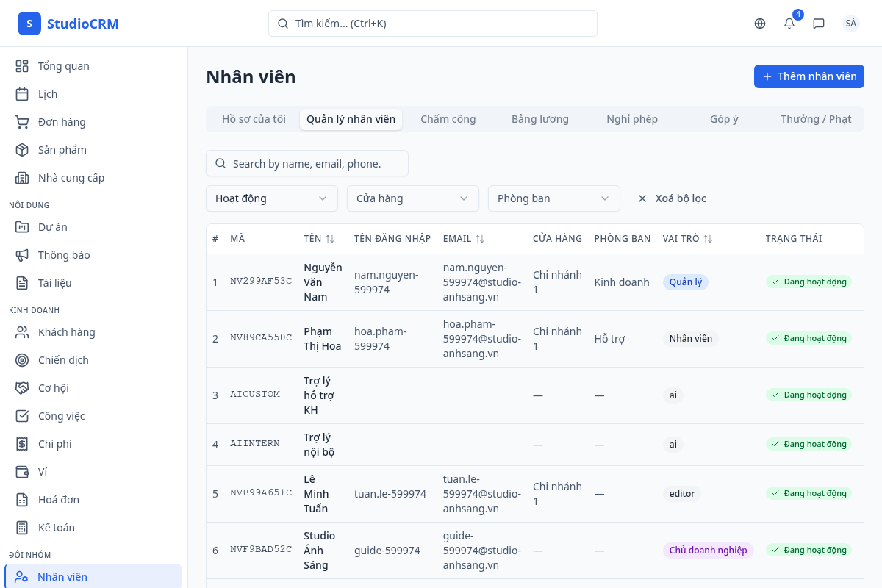Switch to the Bảng lương tab

[539, 119]
